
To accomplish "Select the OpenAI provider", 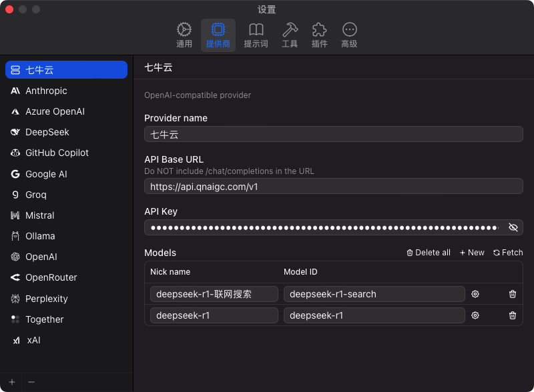I will 66,257.
